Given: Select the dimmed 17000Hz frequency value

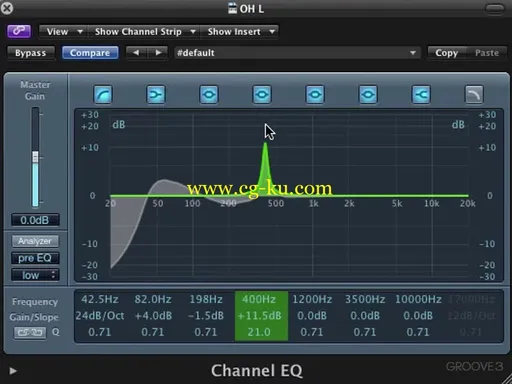Looking at the screenshot, I should click(472, 299).
